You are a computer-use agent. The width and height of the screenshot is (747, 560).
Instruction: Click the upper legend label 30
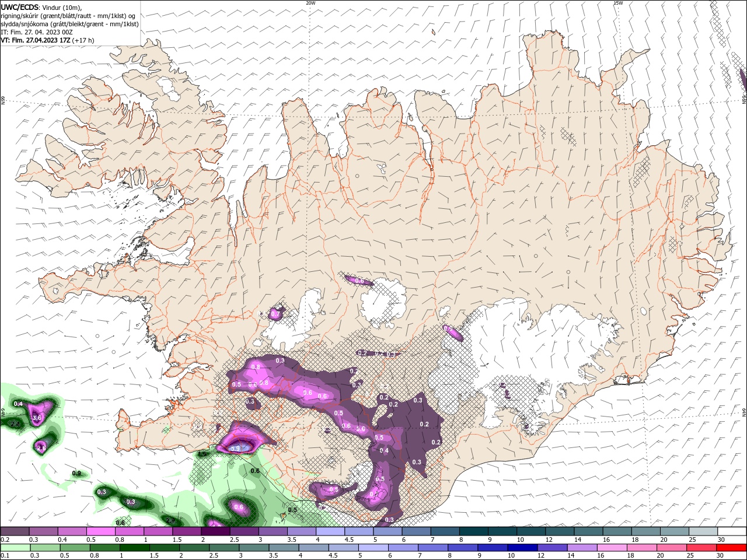pyautogui.click(x=720, y=540)
